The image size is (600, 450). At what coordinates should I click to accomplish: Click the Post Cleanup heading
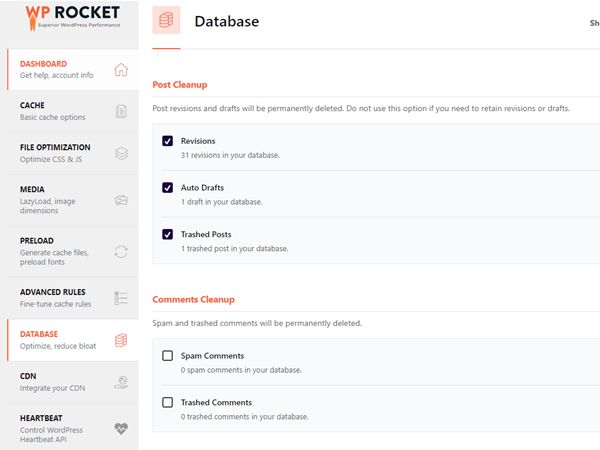click(179, 85)
